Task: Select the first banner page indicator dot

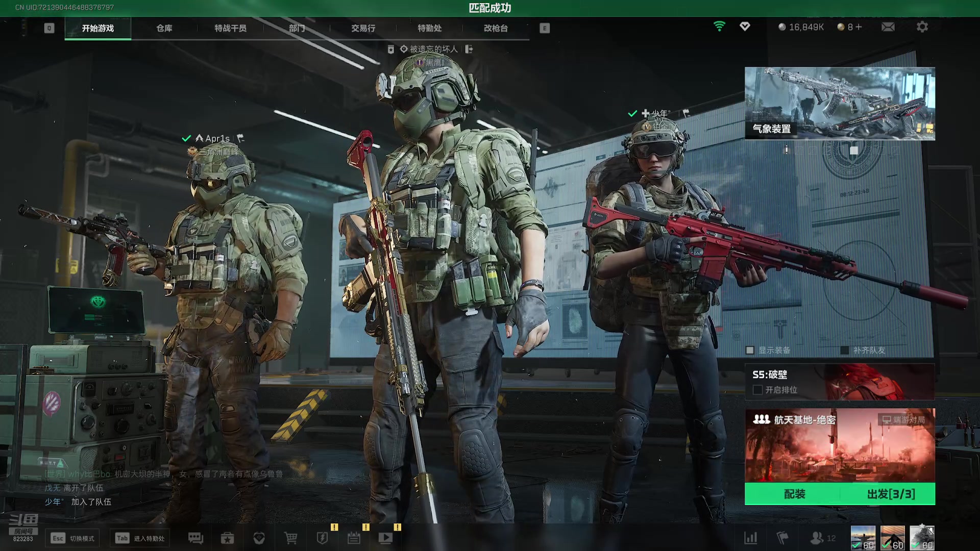Action: (787, 150)
